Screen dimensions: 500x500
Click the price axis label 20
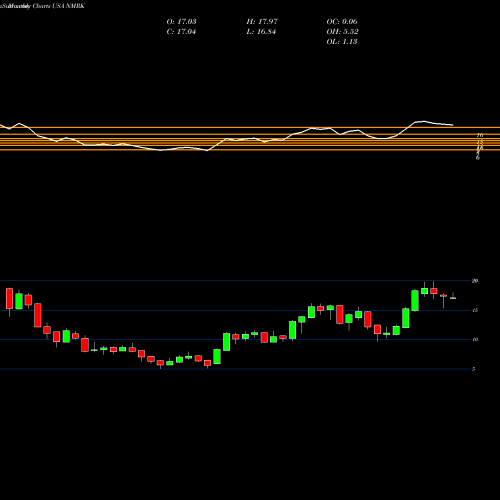tap(475, 281)
